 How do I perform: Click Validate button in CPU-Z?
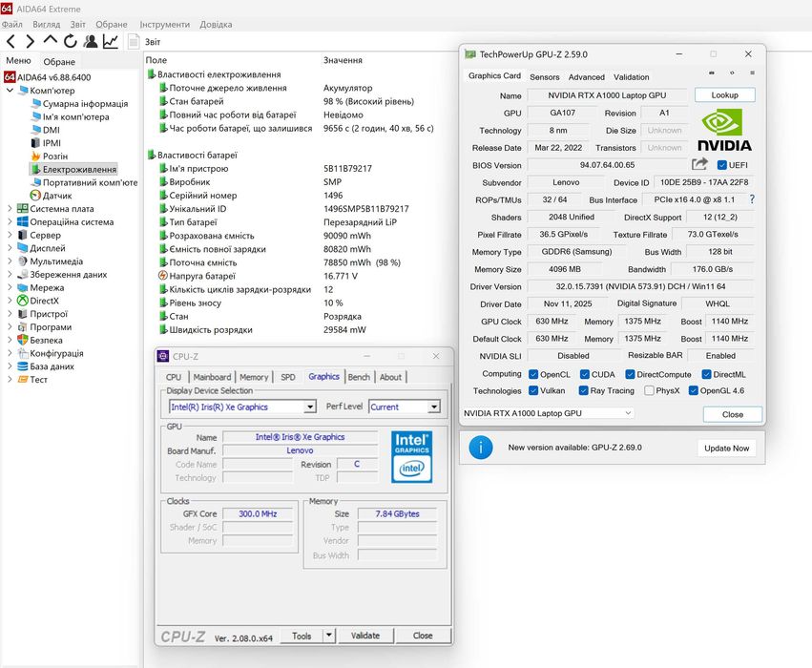click(x=365, y=636)
